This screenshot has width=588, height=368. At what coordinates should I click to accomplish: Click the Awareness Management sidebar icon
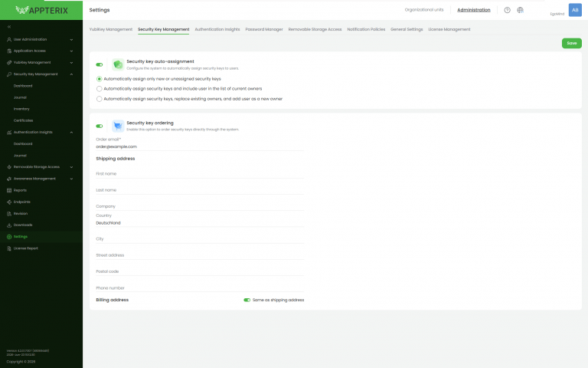point(9,179)
